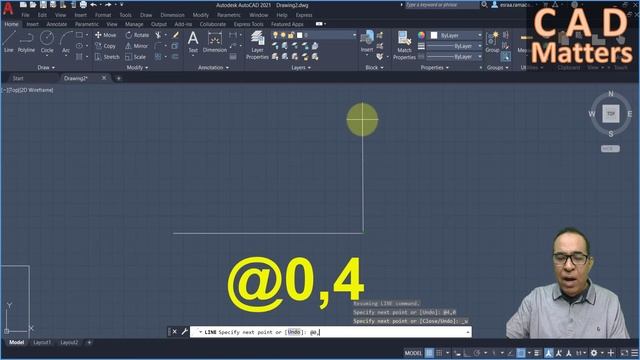
Task: Click the Group tool
Action: click(492, 42)
